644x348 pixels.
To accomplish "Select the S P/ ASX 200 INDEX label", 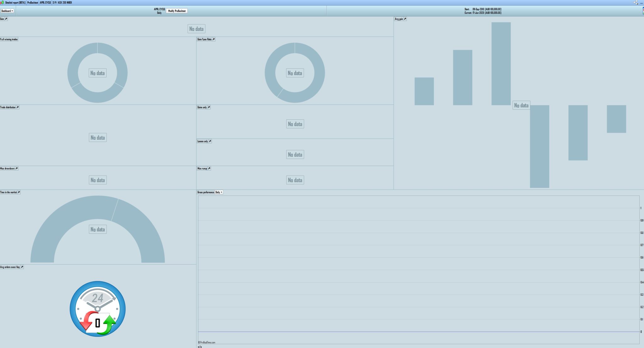I will coord(62,3).
